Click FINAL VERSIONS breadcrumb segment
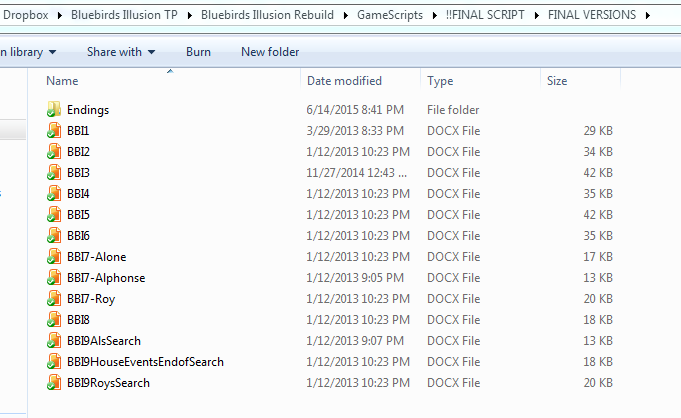 pyautogui.click(x=592, y=15)
